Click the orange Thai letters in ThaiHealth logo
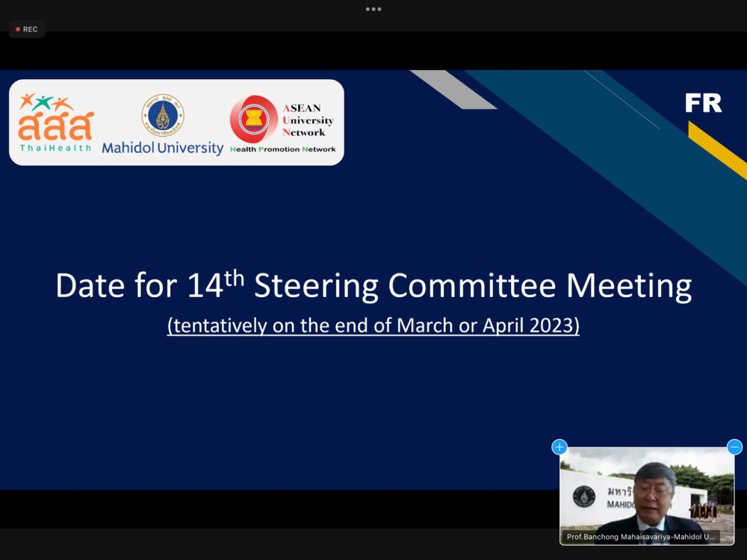This screenshot has height=560, width=747. click(56, 127)
